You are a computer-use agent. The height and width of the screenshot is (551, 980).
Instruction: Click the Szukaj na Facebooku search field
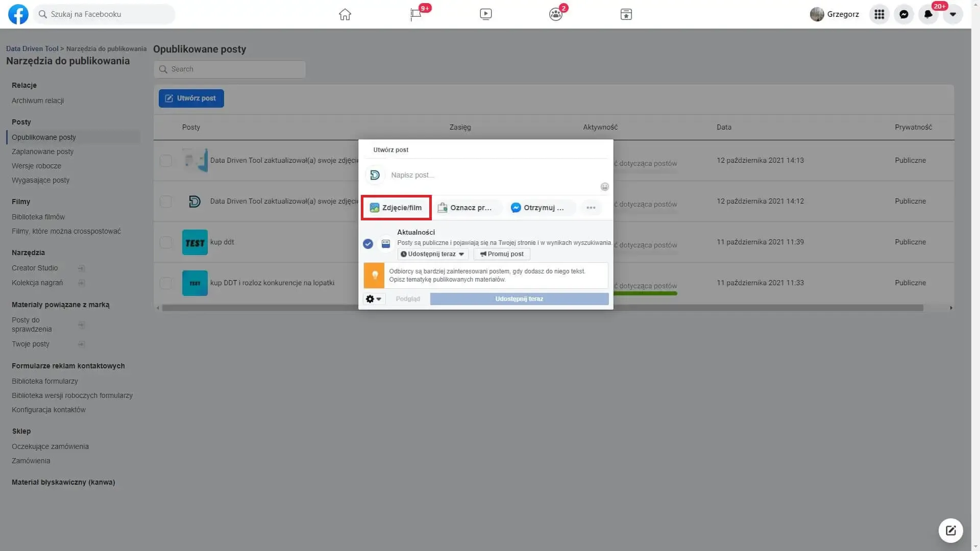pyautogui.click(x=105, y=14)
